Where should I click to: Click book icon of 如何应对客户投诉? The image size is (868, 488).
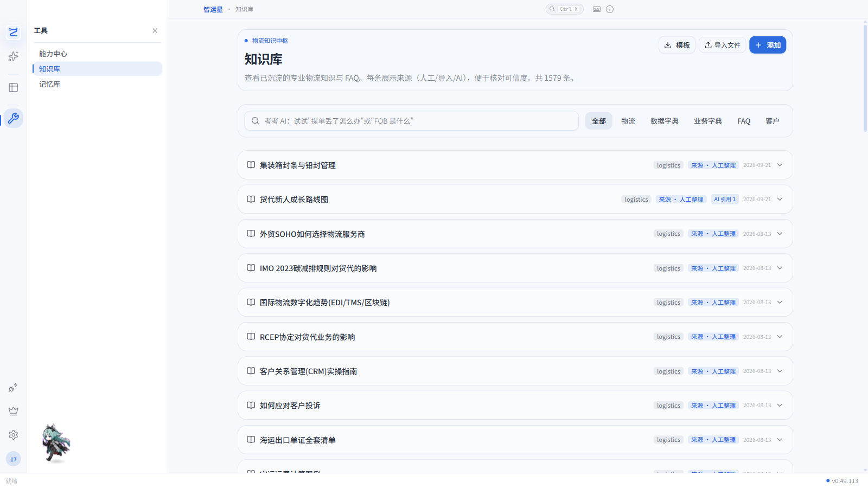(251, 405)
